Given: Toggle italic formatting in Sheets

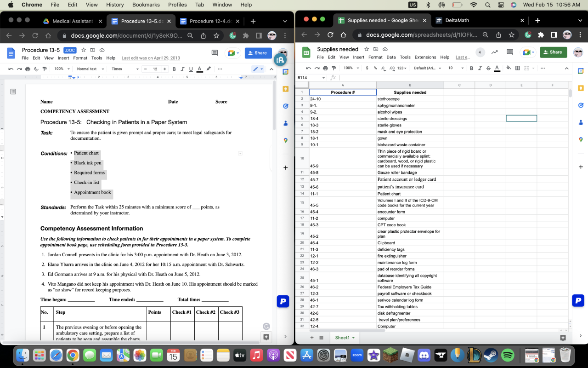Looking at the screenshot, I should coord(480,68).
